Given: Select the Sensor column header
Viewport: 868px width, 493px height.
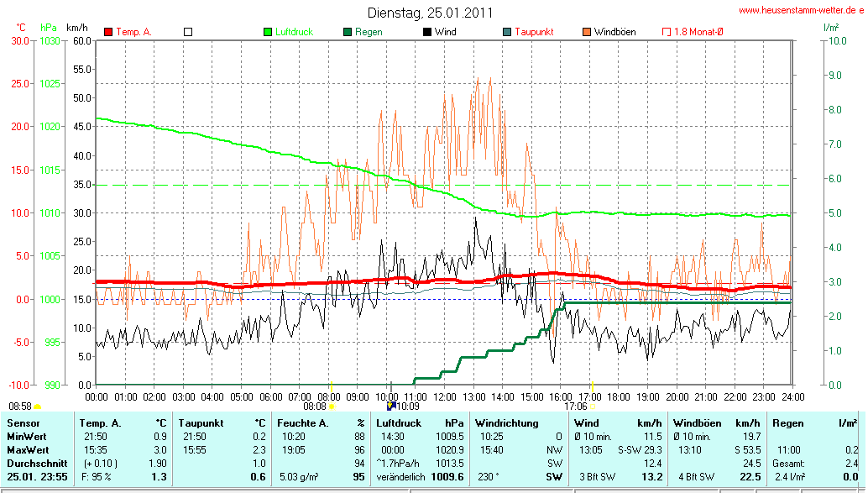Looking at the screenshot, I should (x=23, y=422).
